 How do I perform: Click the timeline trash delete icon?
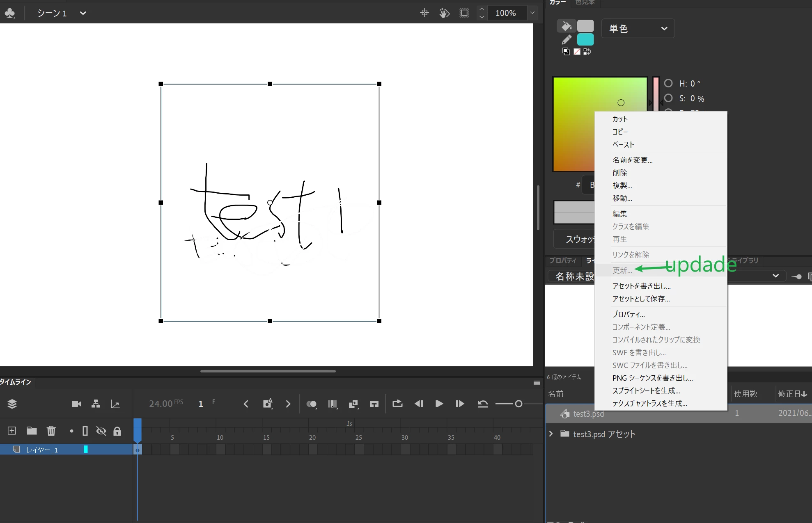coord(51,431)
